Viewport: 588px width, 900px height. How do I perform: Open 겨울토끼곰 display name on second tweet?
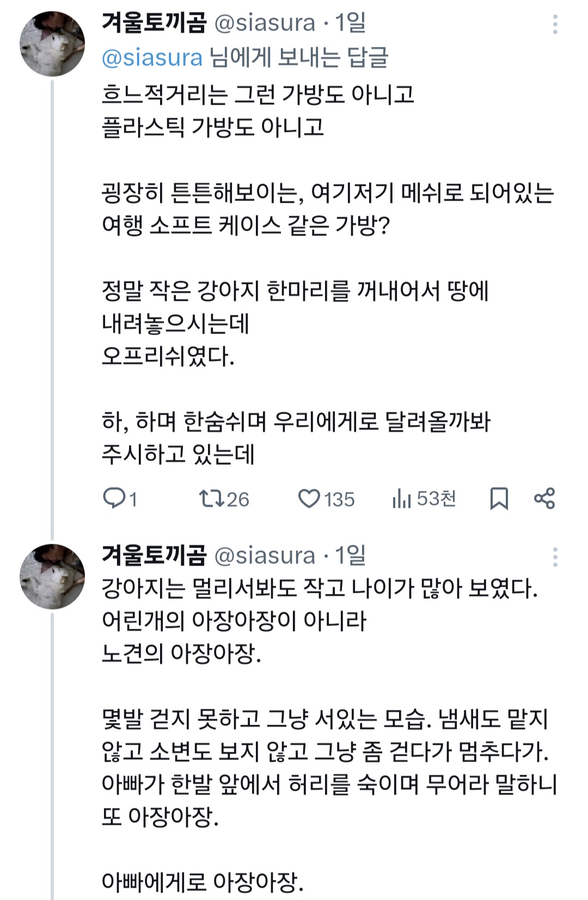[x=154, y=555]
